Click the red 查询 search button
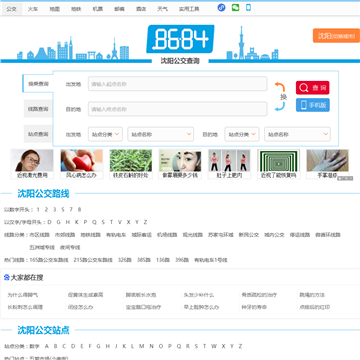This screenshot has height=360, width=360. (x=313, y=88)
